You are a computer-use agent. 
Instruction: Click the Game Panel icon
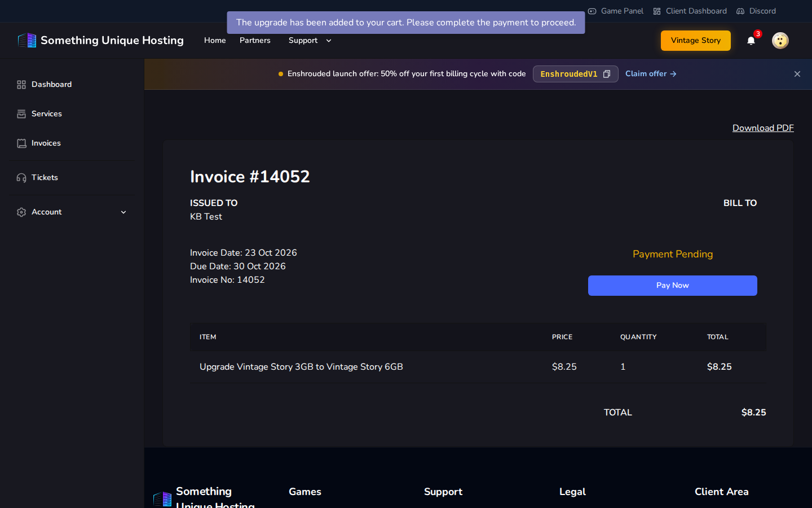tap(592, 11)
